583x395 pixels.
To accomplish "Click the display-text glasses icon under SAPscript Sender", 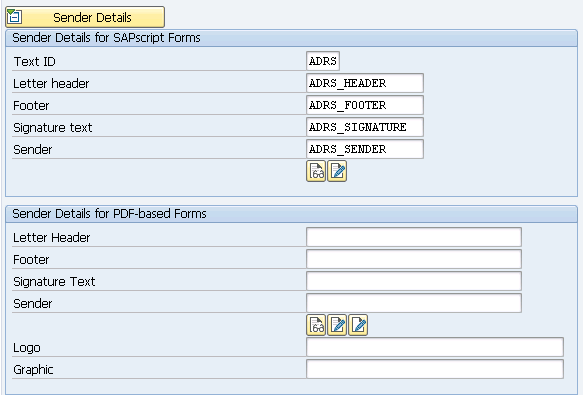I will (x=316, y=171).
